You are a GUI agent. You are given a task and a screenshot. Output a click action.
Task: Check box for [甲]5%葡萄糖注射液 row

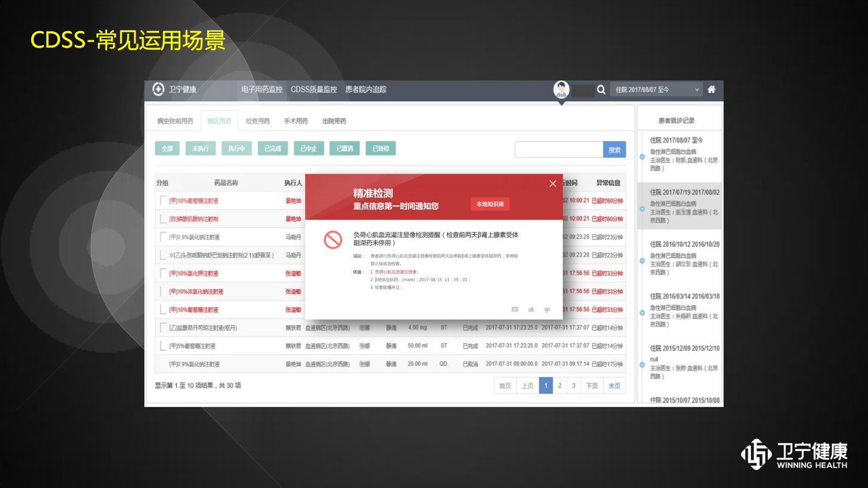pyautogui.click(x=163, y=346)
